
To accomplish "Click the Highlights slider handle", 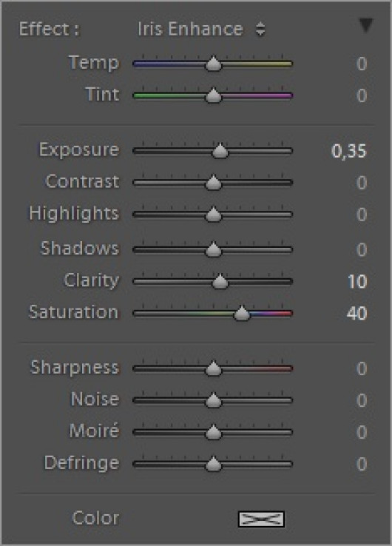I will (214, 214).
